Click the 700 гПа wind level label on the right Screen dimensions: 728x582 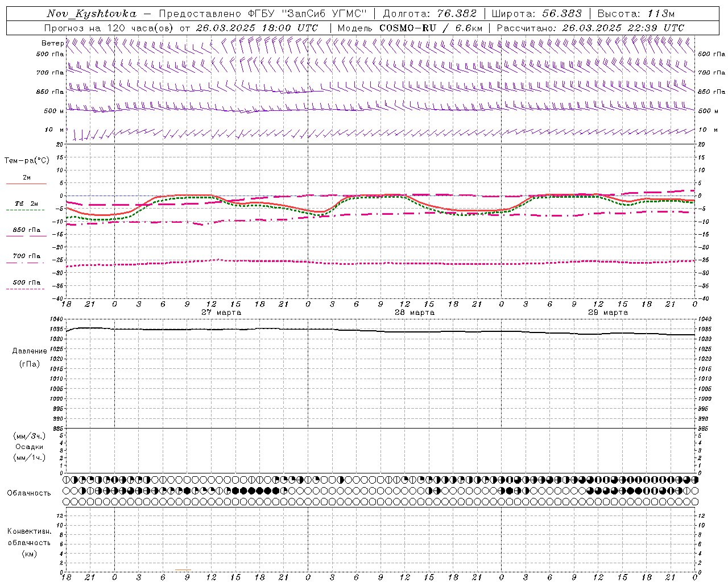tap(712, 73)
